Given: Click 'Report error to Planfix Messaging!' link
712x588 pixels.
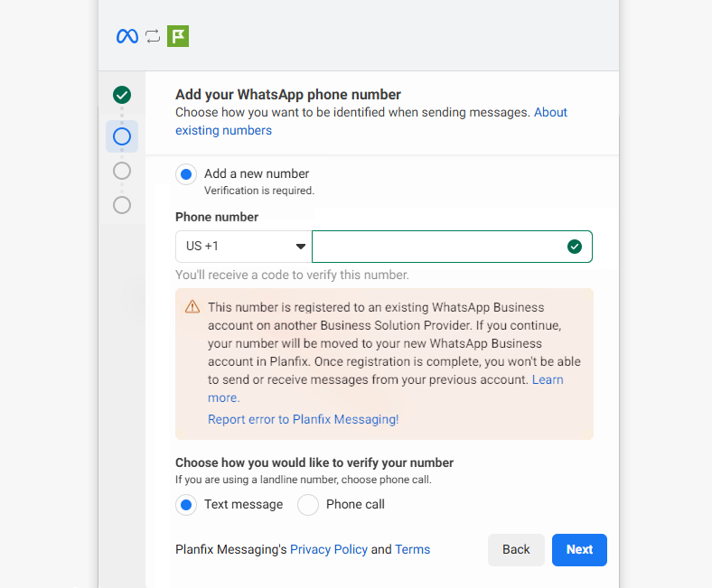Looking at the screenshot, I should (x=303, y=419).
